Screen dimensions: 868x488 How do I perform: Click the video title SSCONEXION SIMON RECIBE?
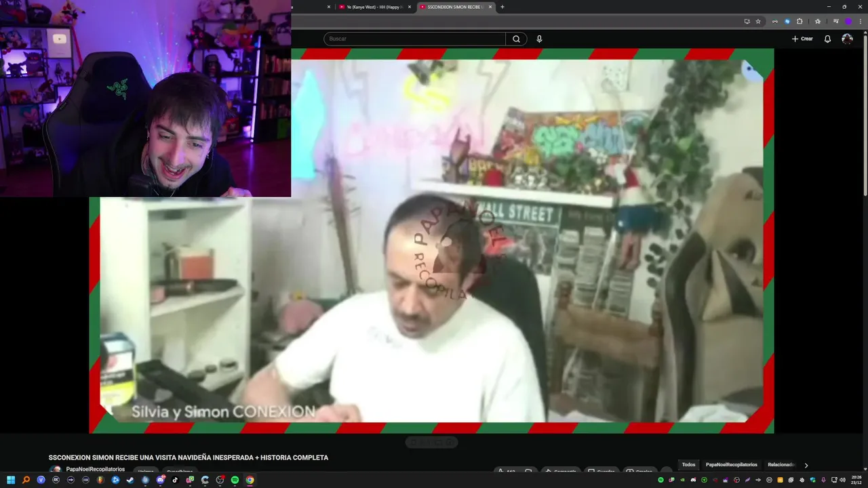[189, 457]
